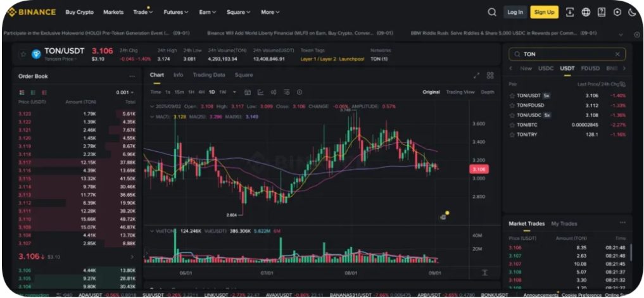Add TON/USDT to favorites with header star
Screen dimensions: 644x298
(x=23, y=54)
